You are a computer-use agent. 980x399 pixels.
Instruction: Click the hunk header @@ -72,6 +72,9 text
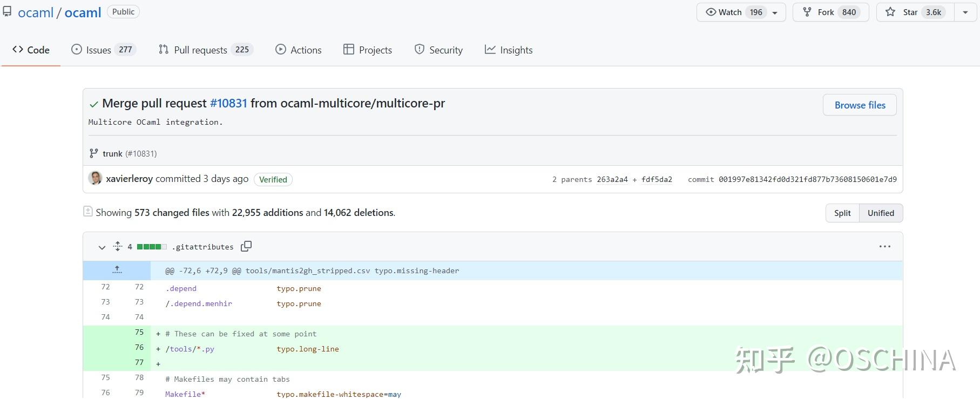[312, 270]
